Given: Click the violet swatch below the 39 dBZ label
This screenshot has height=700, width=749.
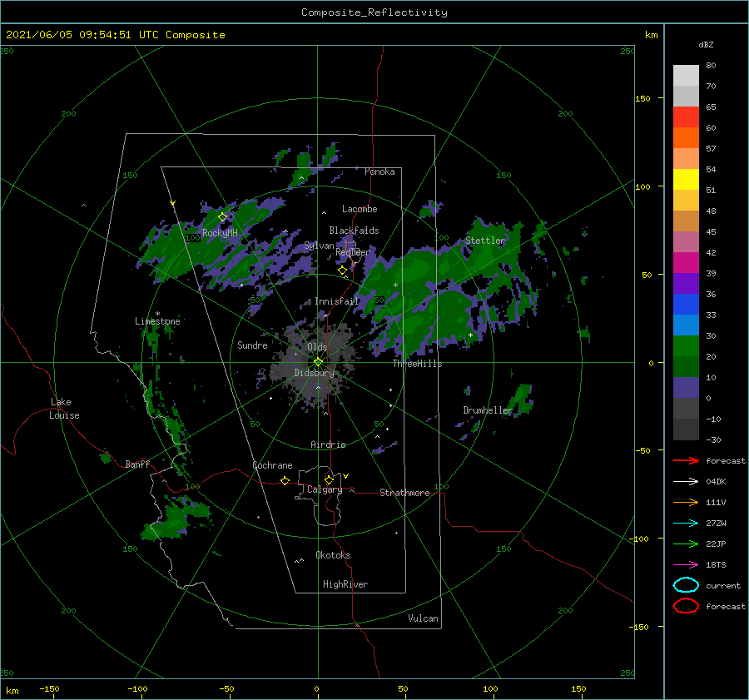Looking at the screenshot, I should click(x=686, y=284).
